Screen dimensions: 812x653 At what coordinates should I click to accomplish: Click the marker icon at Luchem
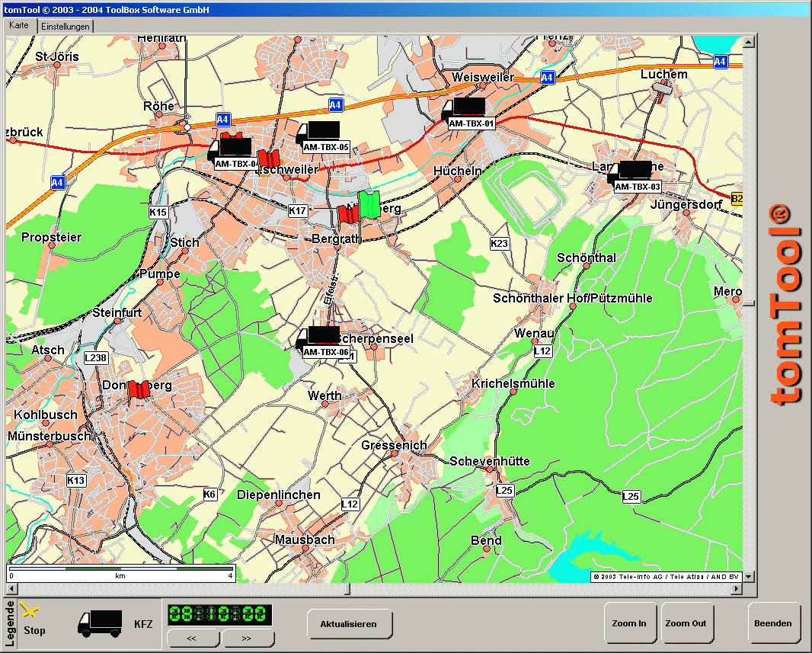[x=663, y=90]
